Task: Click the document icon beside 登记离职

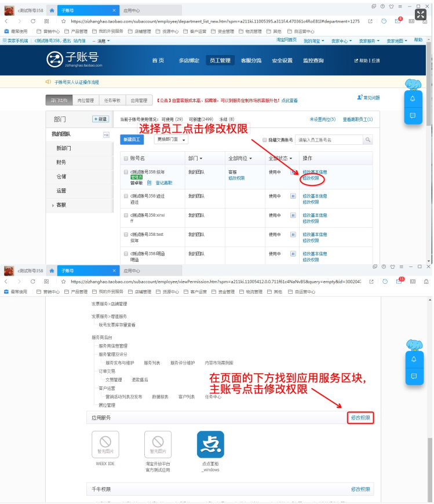Action: coord(149,182)
